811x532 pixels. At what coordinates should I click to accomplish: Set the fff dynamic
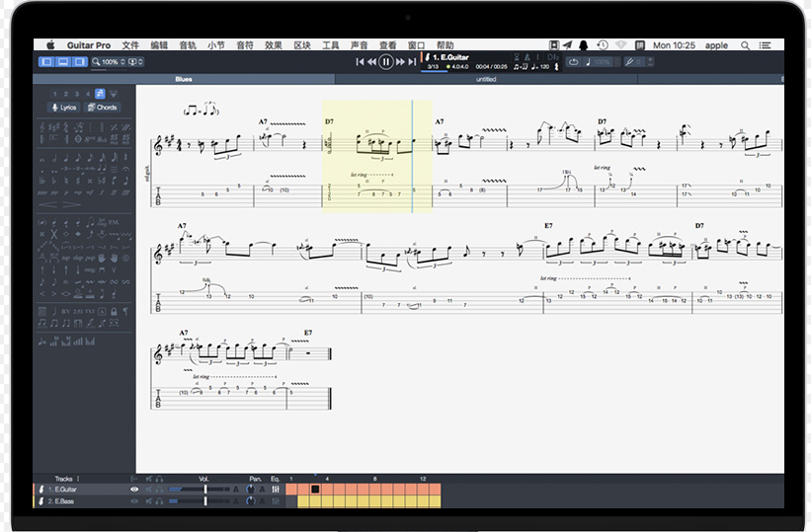(125, 192)
